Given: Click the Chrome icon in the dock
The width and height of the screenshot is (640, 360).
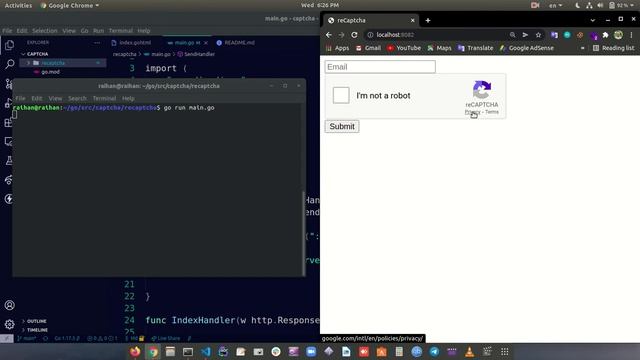Looking at the screenshot, I should [x=153, y=351].
